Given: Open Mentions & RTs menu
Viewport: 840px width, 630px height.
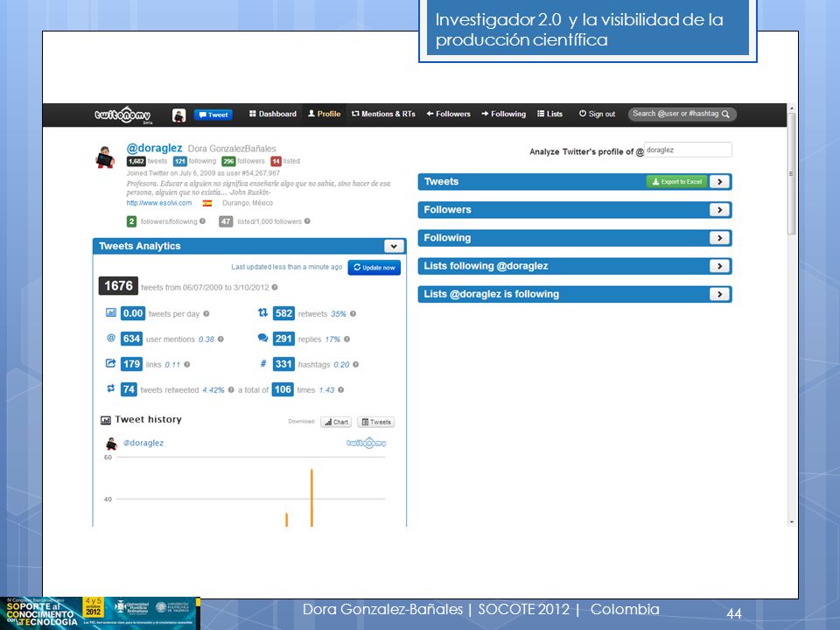Looking at the screenshot, I should 383,114.
